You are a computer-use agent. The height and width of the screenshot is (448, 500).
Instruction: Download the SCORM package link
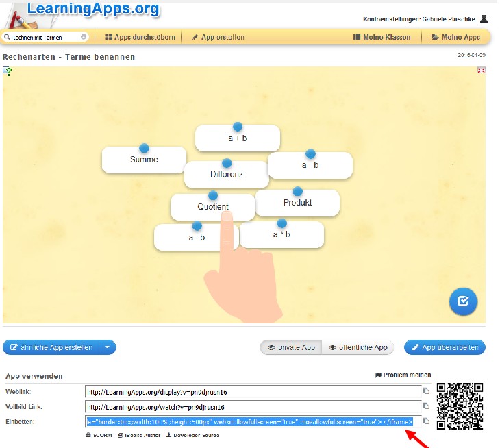[x=98, y=435]
